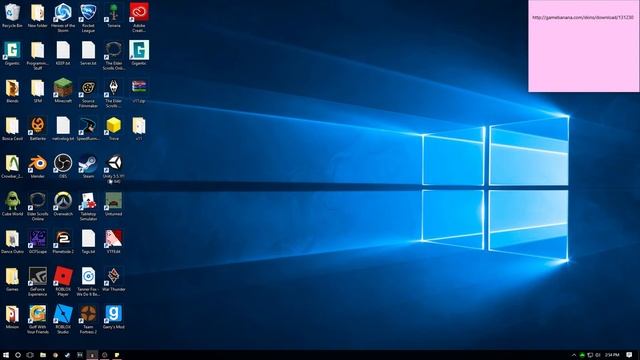
Task: Open the Action Center notifications
Action: [630, 355]
